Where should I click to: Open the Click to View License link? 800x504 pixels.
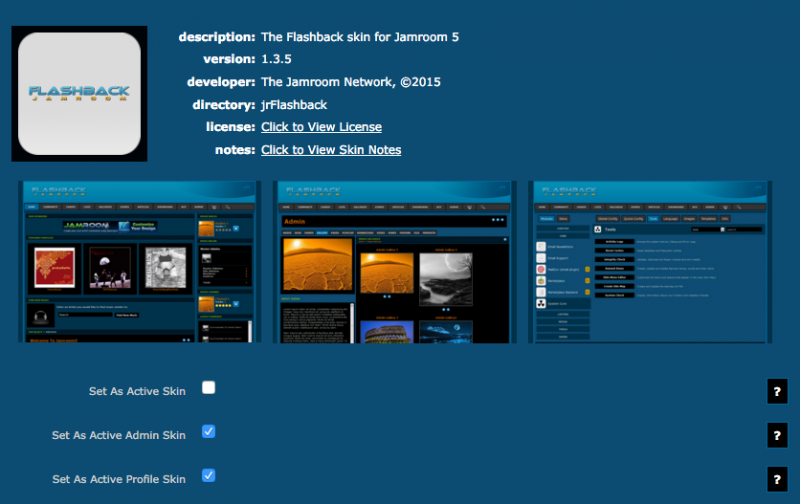coord(321,127)
